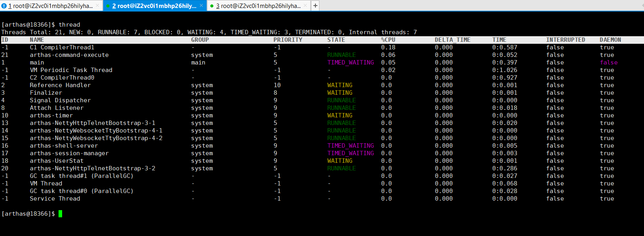Click RUNNABLE state of arthas-command-execute
Screen dimensions: 644x236
(x=342, y=55)
